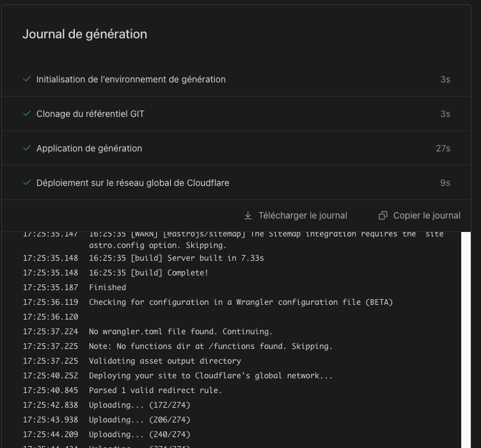
Task: Click the green checkmark for Initialisation de l'environnement
Action: 27,79
